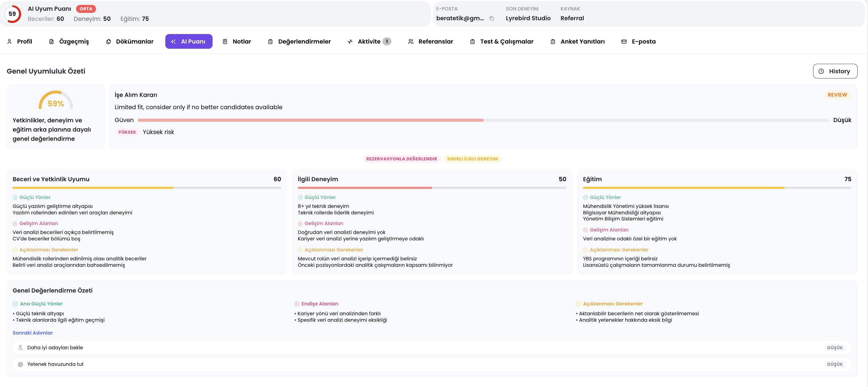This screenshot has width=868, height=387.
Task: Click the Güven confidence progress bar
Action: (x=483, y=120)
